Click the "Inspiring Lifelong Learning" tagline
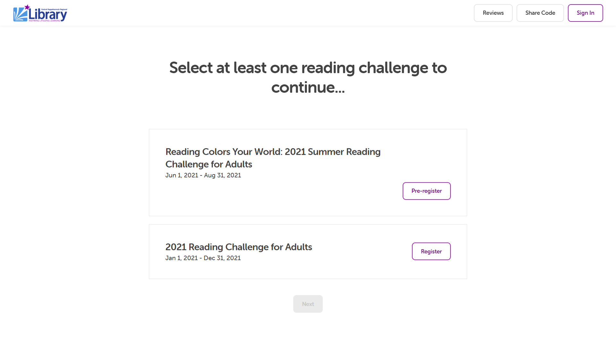Viewport: 616px width, 364px height. click(x=44, y=21)
